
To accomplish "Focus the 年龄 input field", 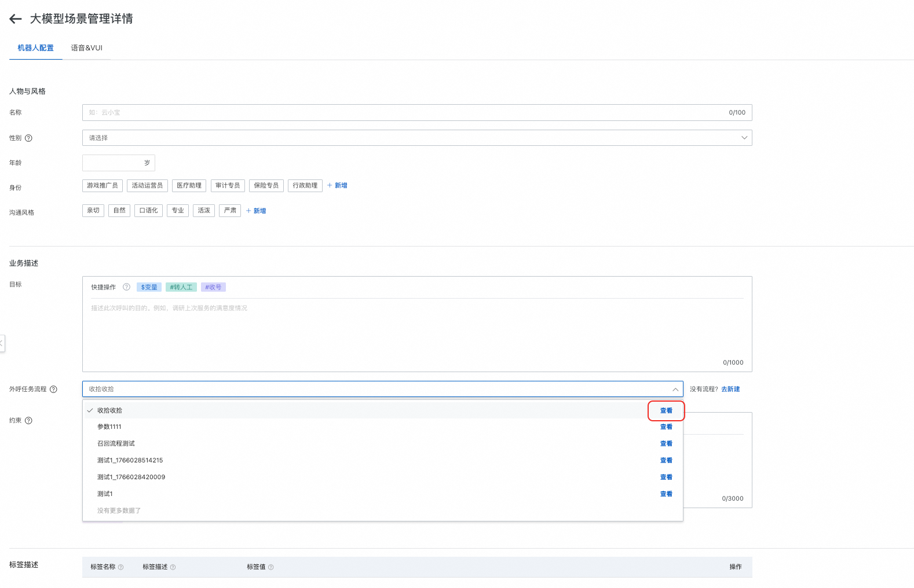I will pyautogui.click(x=119, y=163).
